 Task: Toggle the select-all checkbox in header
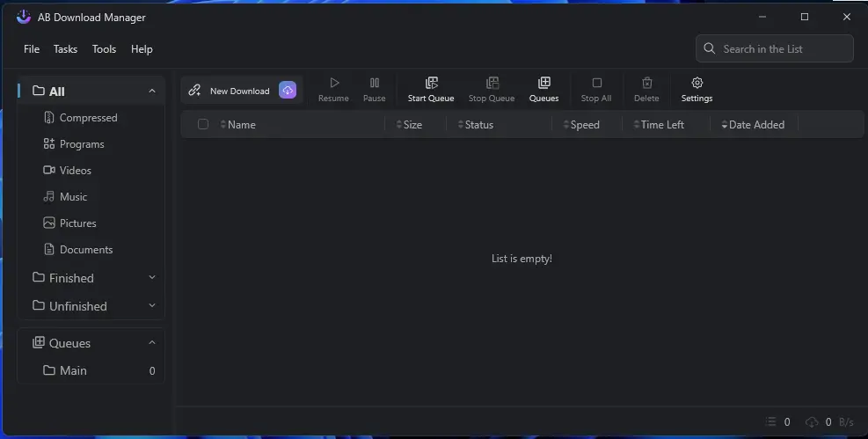tap(203, 124)
